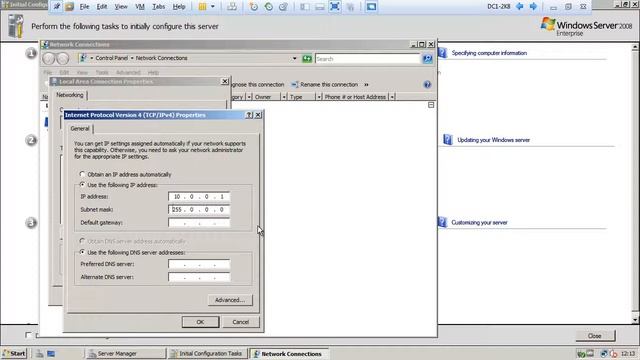Click the OK button

coord(200,322)
